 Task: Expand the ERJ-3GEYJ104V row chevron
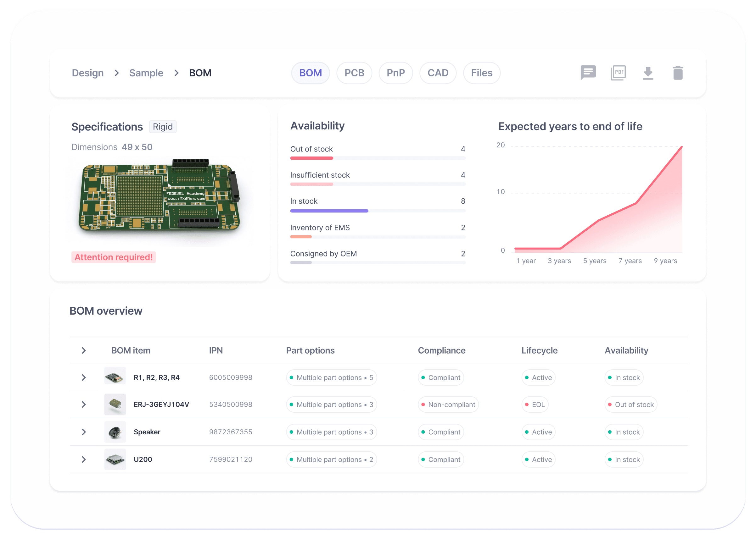(84, 404)
